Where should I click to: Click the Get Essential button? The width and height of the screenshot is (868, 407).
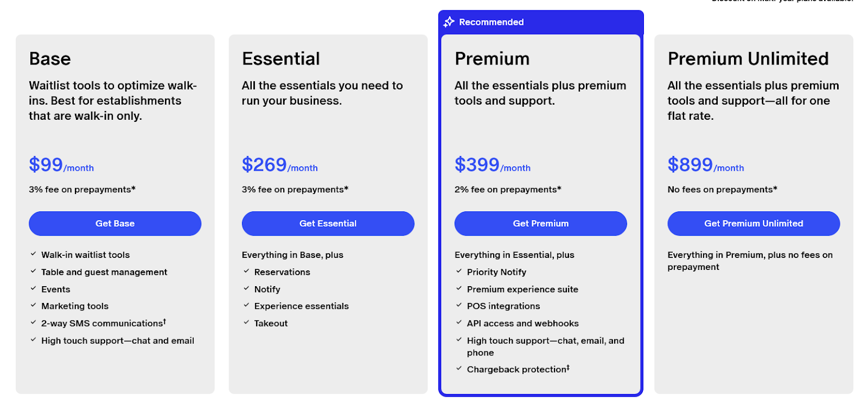[328, 223]
